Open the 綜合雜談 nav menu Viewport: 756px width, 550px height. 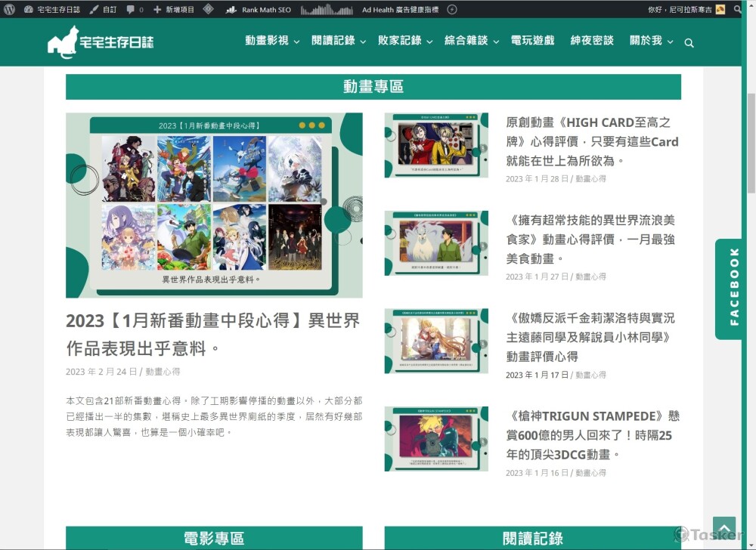466,41
